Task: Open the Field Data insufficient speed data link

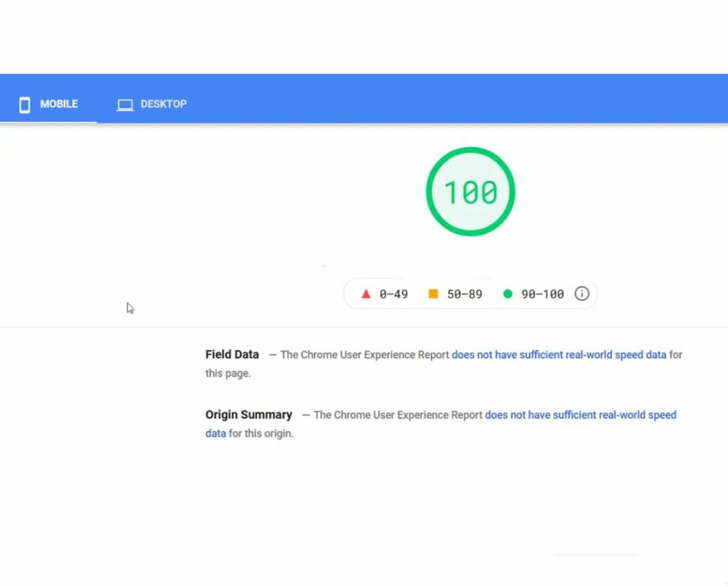Action: (559, 354)
